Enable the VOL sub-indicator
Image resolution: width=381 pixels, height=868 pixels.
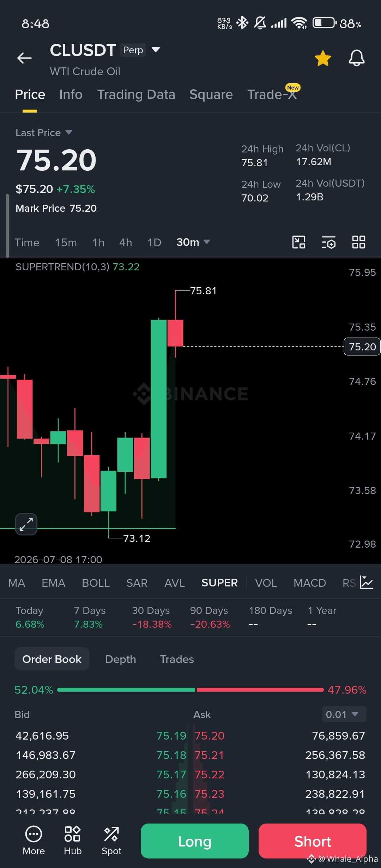pyautogui.click(x=266, y=583)
